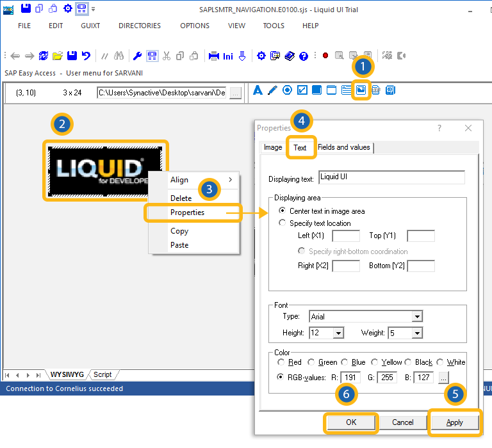Expand the font Height dropdown
The height and width of the screenshot is (448, 492).
338,333
